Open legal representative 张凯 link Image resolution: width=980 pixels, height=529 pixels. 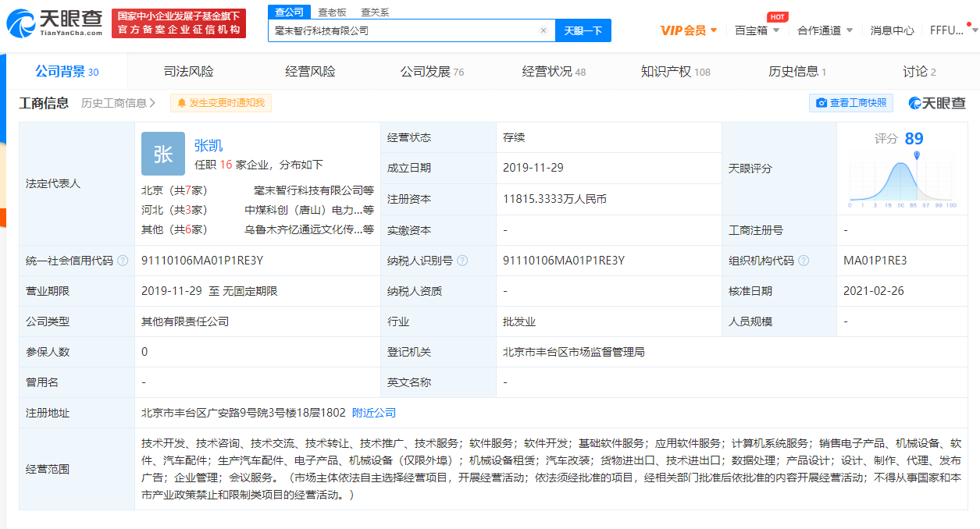point(208,145)
